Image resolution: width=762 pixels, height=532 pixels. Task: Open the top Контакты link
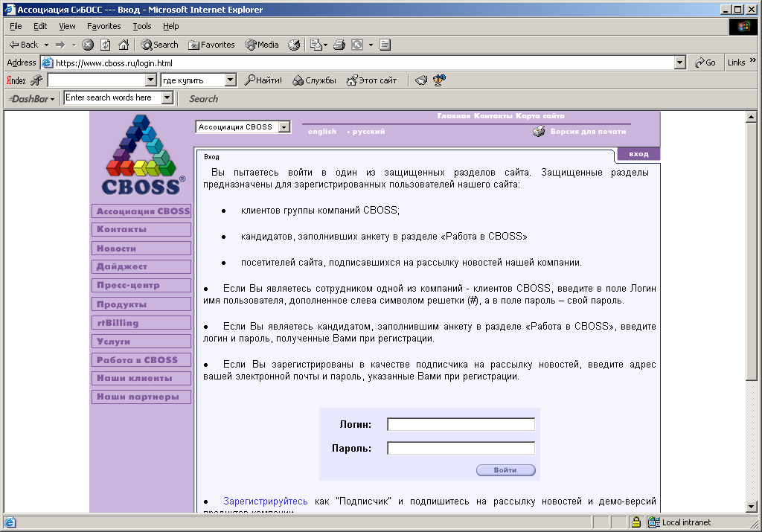(493, 115)
